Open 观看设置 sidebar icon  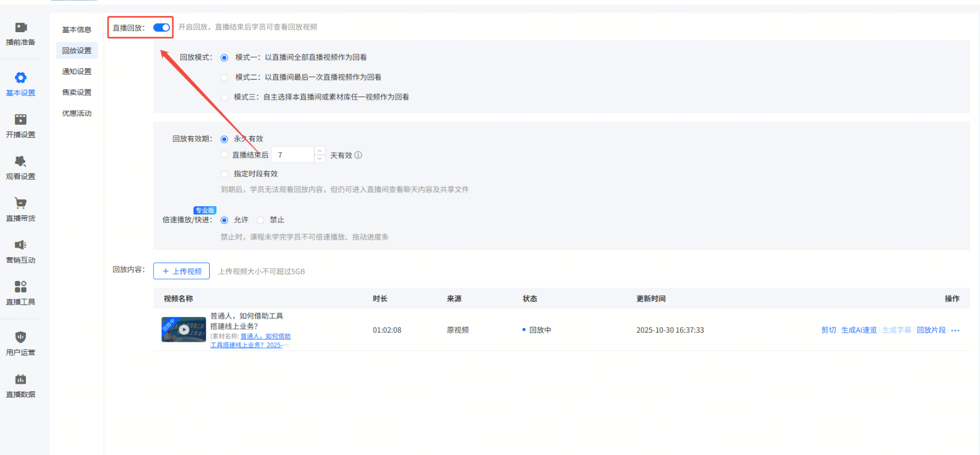click(21, 161)
